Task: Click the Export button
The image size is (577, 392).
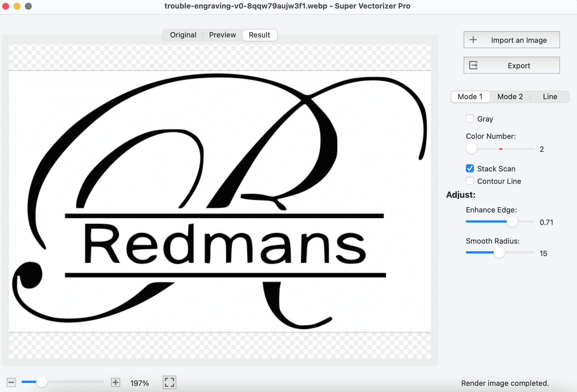Action: 512,65
